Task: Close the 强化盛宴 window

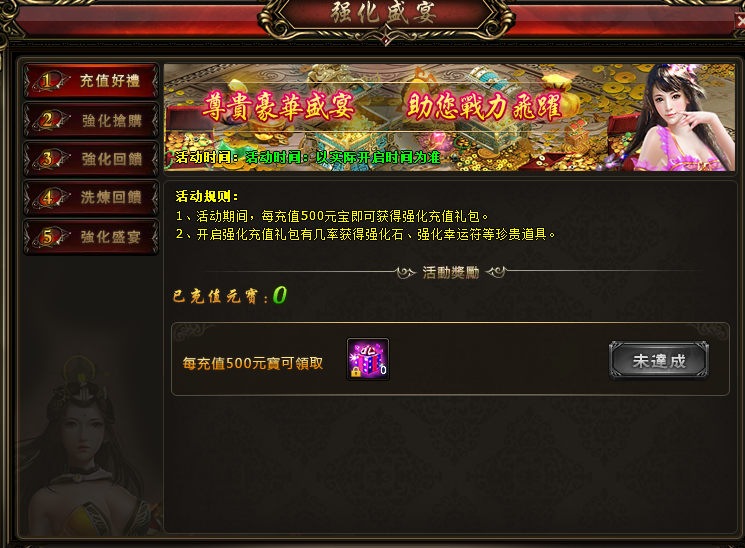Action: click(x=740, y=21)
